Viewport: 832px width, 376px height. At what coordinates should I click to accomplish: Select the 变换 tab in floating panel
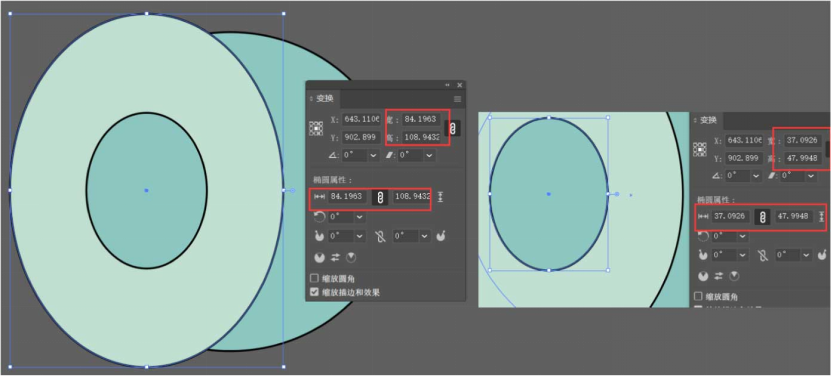point(324,99)
